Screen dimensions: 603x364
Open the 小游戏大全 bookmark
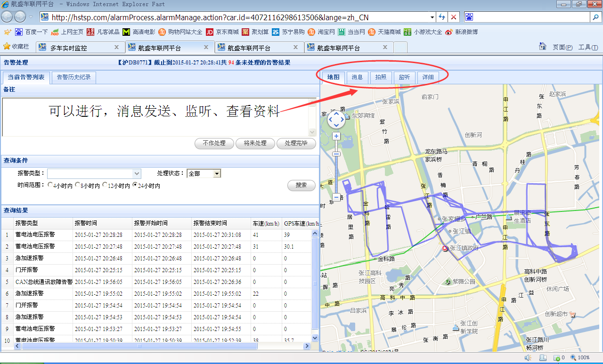click(423, 32)
